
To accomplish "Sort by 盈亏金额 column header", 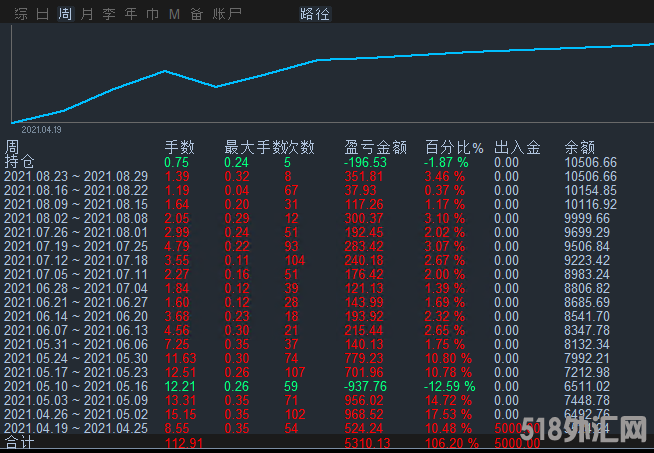I will 375,147.
